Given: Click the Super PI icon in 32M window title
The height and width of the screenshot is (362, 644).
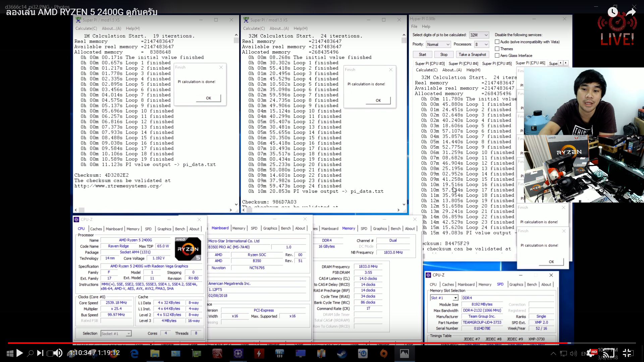Looking at the screenshot, I should [246, 20].
